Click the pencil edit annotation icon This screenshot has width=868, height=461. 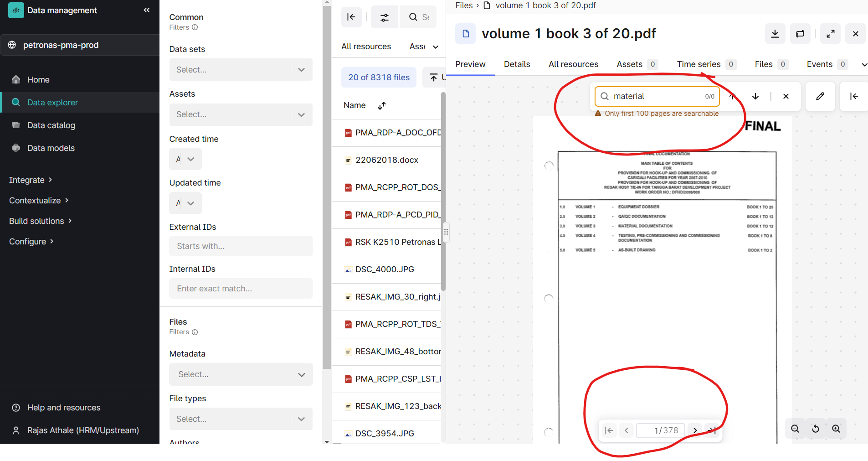[x=820, y=96]
